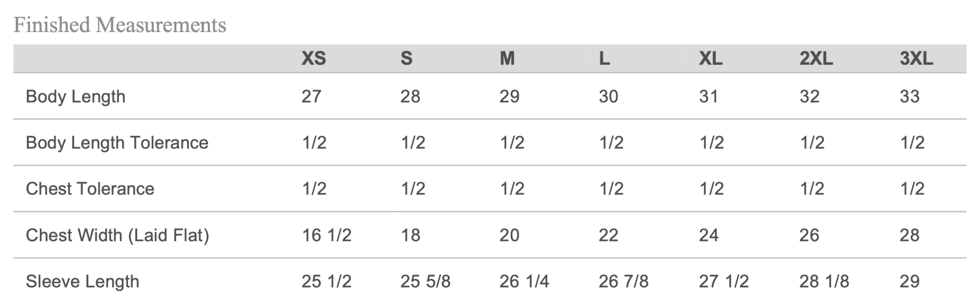Select the S sleeve length value 25 5/8
Image resolution: width=980 pixels, height=306 pixels.
[x=425, y=281]
